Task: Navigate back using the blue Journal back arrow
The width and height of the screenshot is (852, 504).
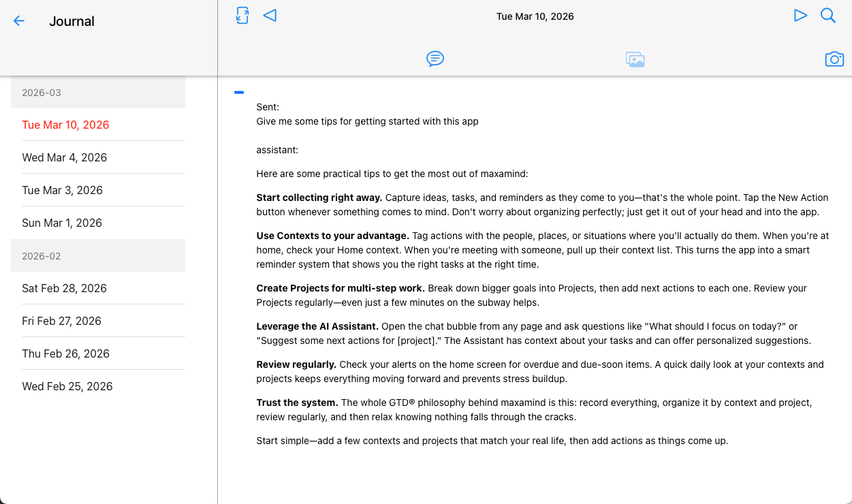Action: pyautogui.click(x=19, y=20)
